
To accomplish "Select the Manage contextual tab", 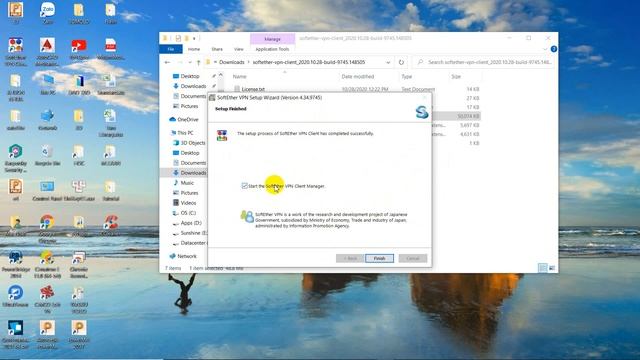I will coord(272,39).
